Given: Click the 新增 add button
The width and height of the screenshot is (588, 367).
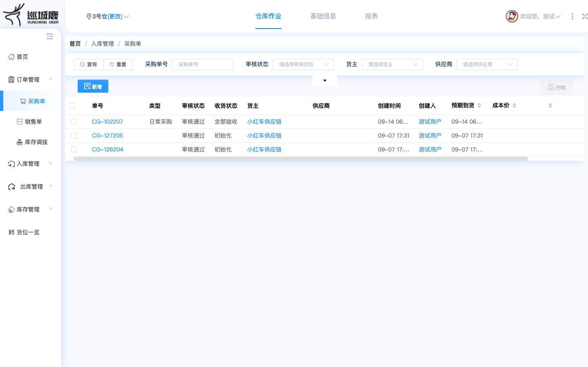Looking at the screenshot, I should click(x=93, y=86).
